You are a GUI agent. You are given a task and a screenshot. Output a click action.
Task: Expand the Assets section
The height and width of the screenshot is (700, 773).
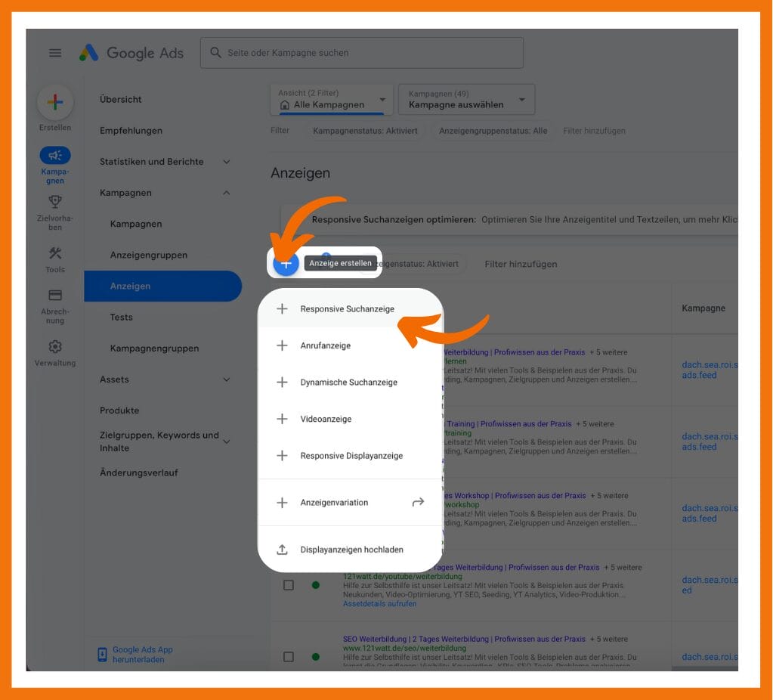click(x=226, y=379)
